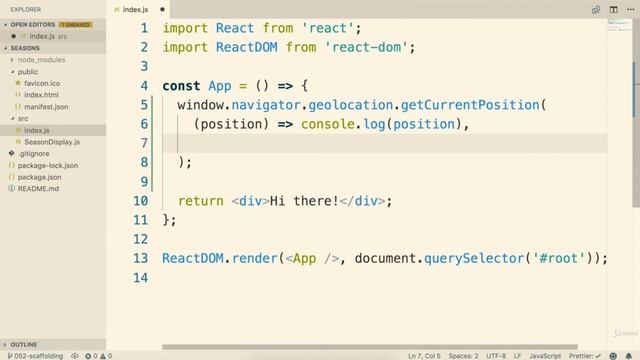
Task: Click the favicon star icon
Action: [18, 83]
